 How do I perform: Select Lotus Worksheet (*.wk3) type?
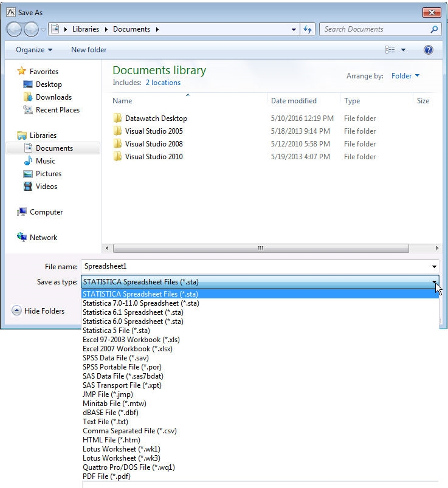click(260, 458)
